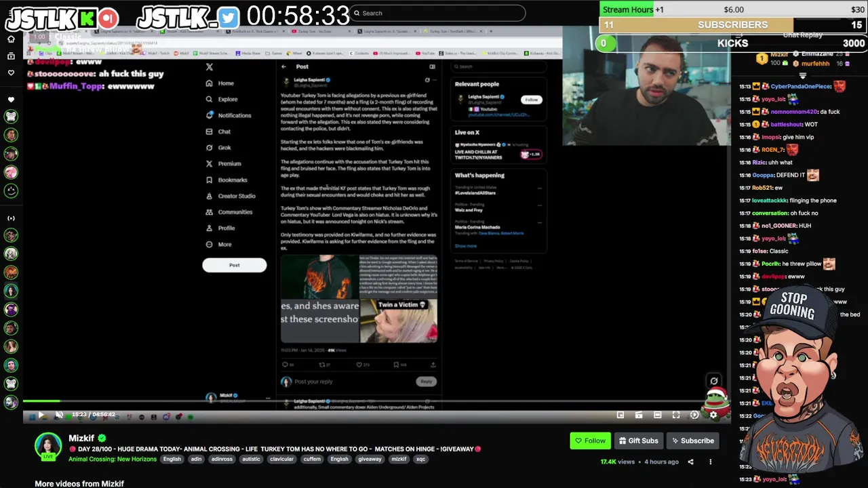Open Explore in X sidebar
This screenshot has height=488, width=868.
click(x=222, y=100)
